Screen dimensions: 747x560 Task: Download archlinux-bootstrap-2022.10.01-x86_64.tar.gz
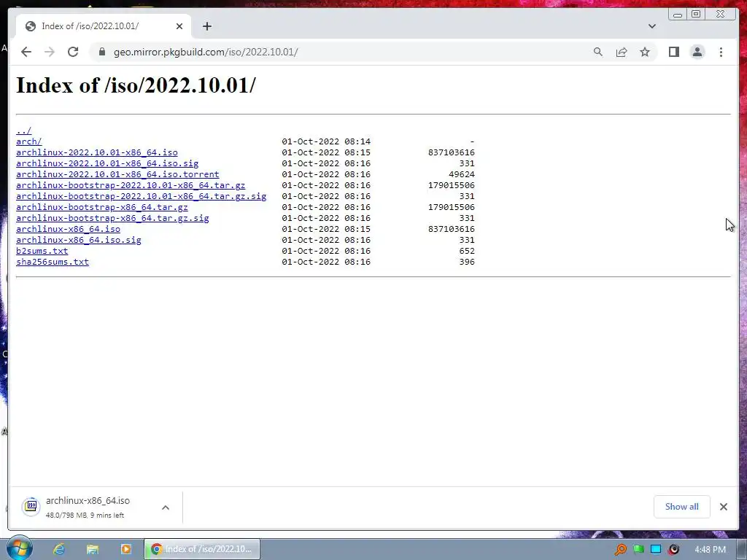coord(131,185)
